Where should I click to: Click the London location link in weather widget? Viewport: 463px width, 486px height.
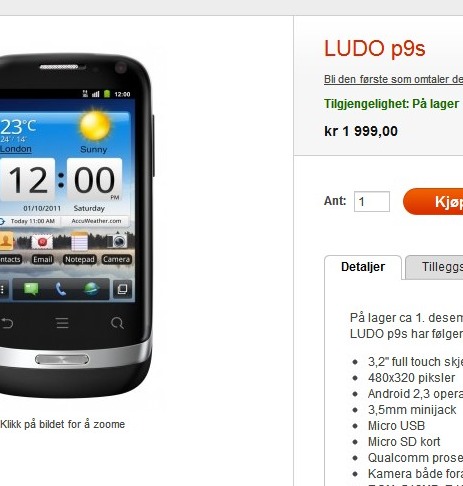pyautogui.click(x=16, y=149)
